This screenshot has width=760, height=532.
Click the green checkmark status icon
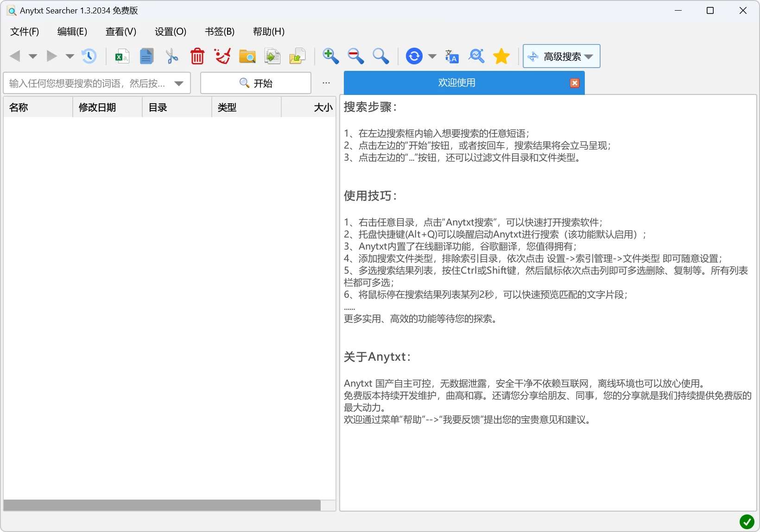coord(747,522)
